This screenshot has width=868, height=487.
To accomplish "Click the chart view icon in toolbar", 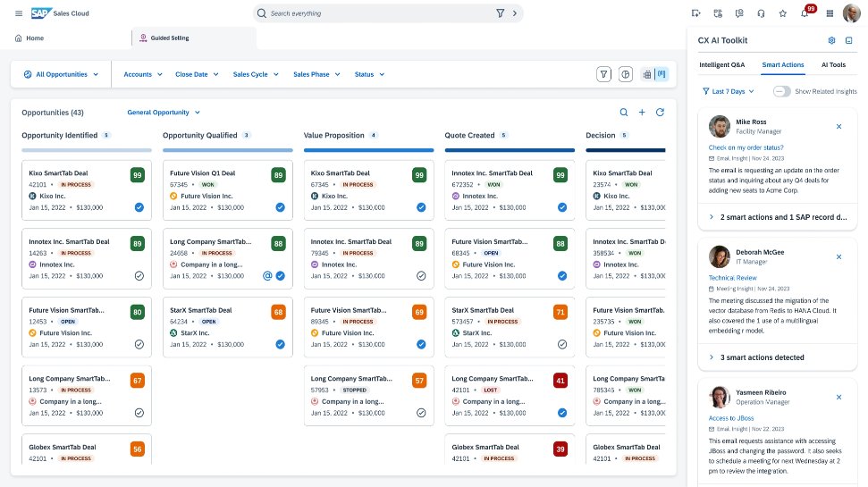I will (x=626, y=74).
